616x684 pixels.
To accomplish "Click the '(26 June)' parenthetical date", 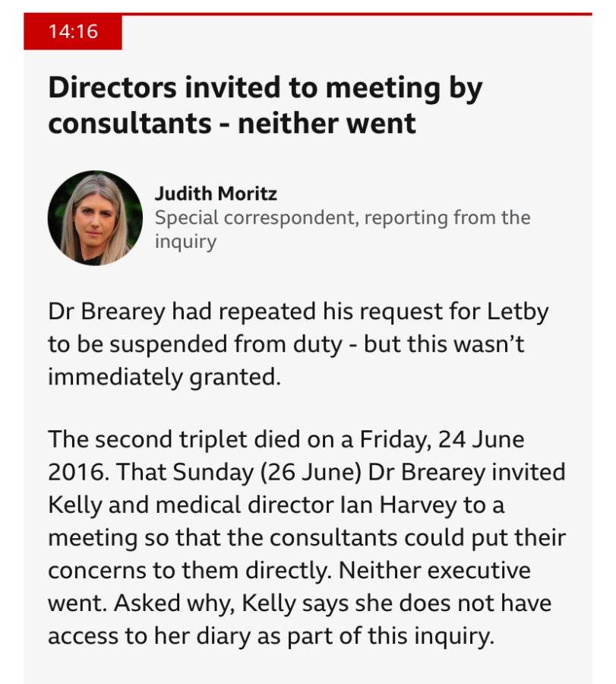I will pos(311,473).
